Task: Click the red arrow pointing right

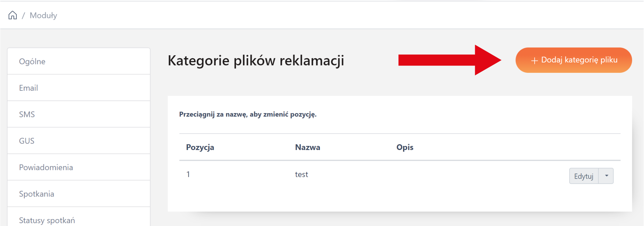Action: 449,60
